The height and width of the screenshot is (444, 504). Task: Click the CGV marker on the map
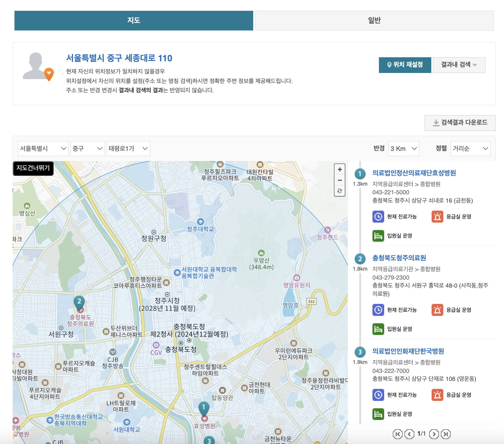[x=156, y=345]
